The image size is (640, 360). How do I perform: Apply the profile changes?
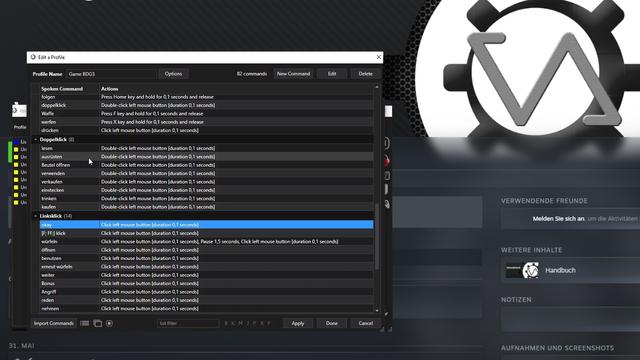tap(298, 323)
